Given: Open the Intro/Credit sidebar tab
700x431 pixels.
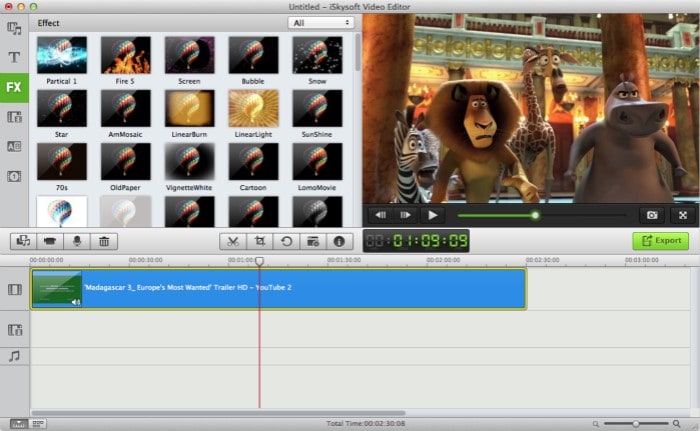Looking at the screenshot, I should click(14, 176).
